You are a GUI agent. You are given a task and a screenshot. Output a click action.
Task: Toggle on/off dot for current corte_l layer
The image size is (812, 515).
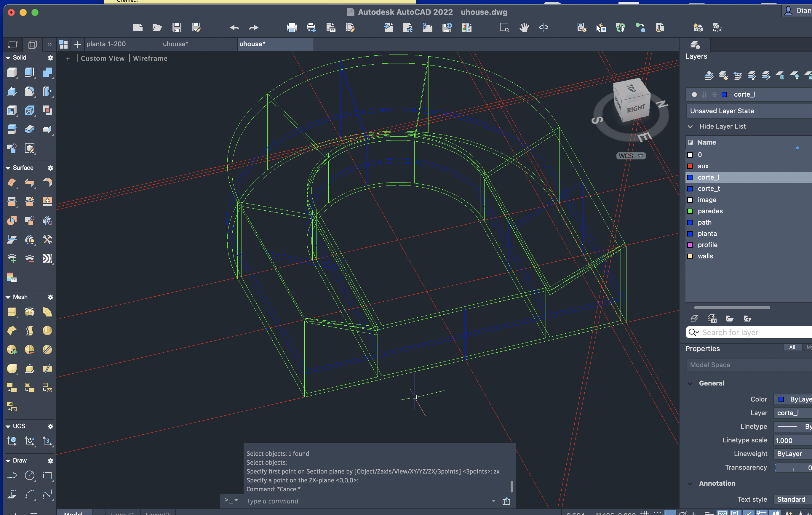pyautogui.click(x=694, y=95)
